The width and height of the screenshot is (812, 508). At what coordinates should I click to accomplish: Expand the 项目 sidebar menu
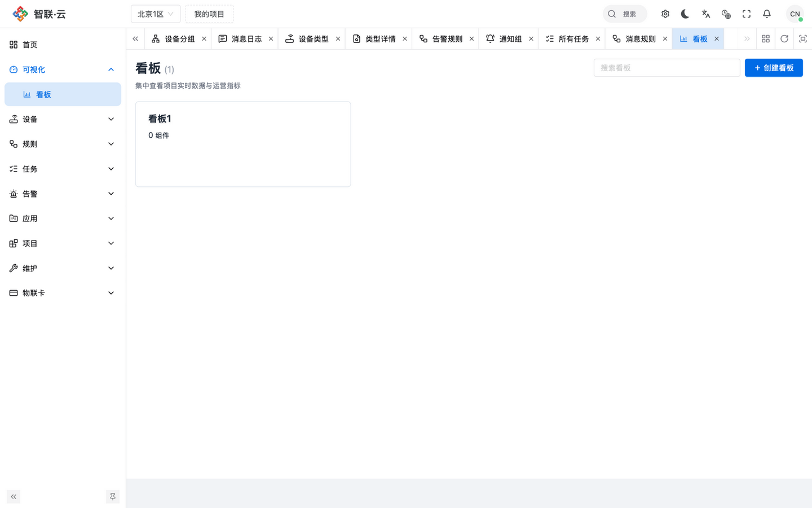tap(63, 243)
